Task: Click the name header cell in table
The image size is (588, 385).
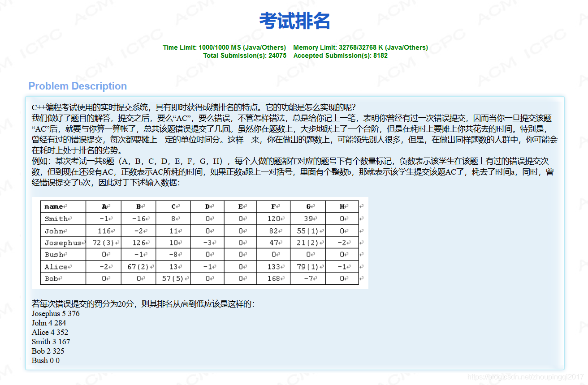Action: coord(63,206)
